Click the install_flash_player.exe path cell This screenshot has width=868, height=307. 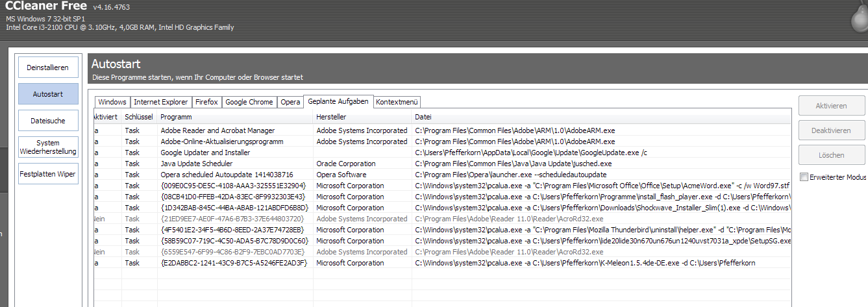pyautogui.click(x=602, y=197)
